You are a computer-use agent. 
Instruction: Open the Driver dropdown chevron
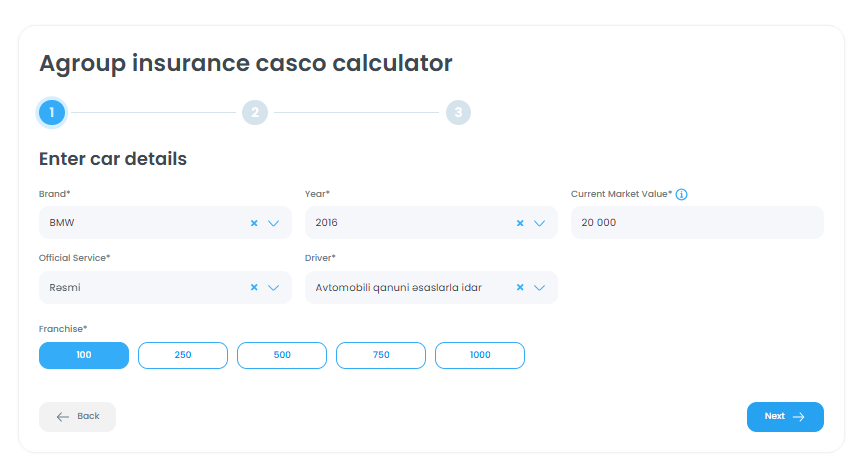pos(539,287)
